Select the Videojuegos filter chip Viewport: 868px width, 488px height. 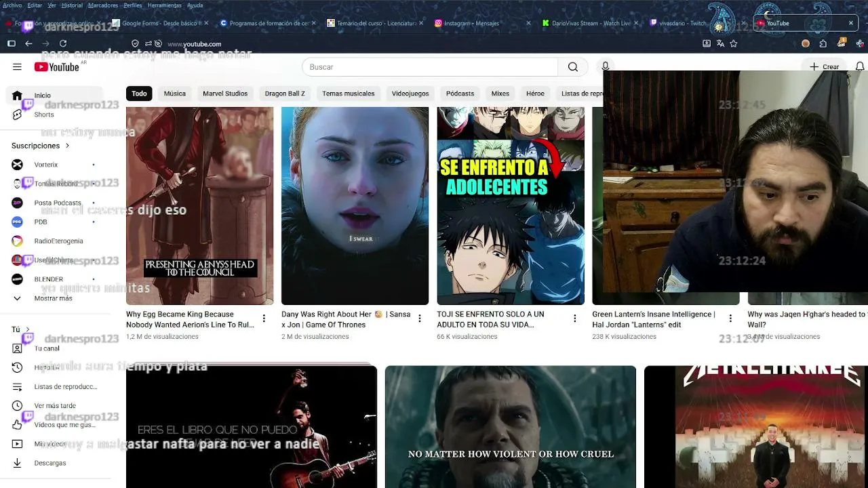pyautogui.click(x=410, y=94)
